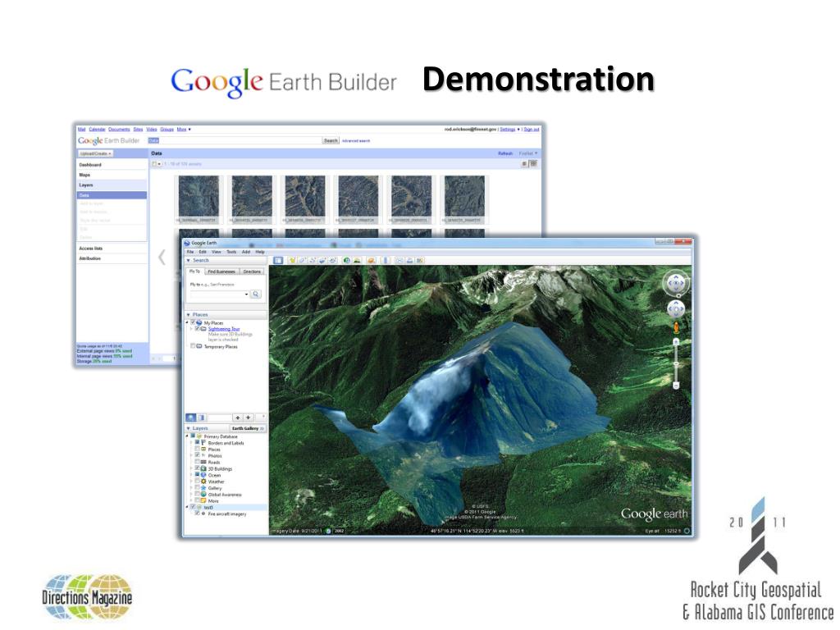Click the Look joystick compass control on map
840x630 pixels.
pyautogui.click(x=676, y=283)
